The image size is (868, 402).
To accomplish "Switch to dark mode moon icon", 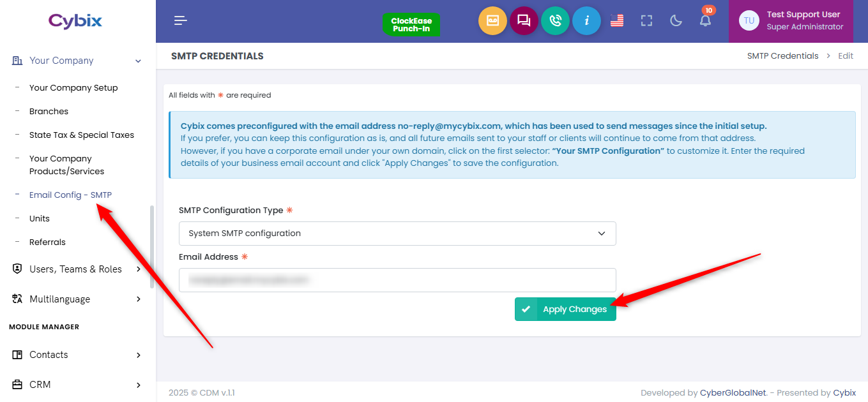I will point(676,21).
